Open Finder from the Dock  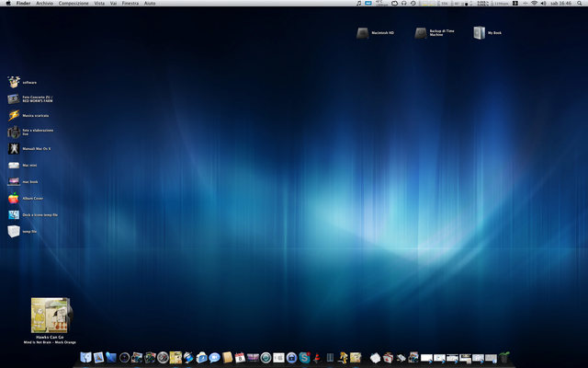(x=85, y=357)
